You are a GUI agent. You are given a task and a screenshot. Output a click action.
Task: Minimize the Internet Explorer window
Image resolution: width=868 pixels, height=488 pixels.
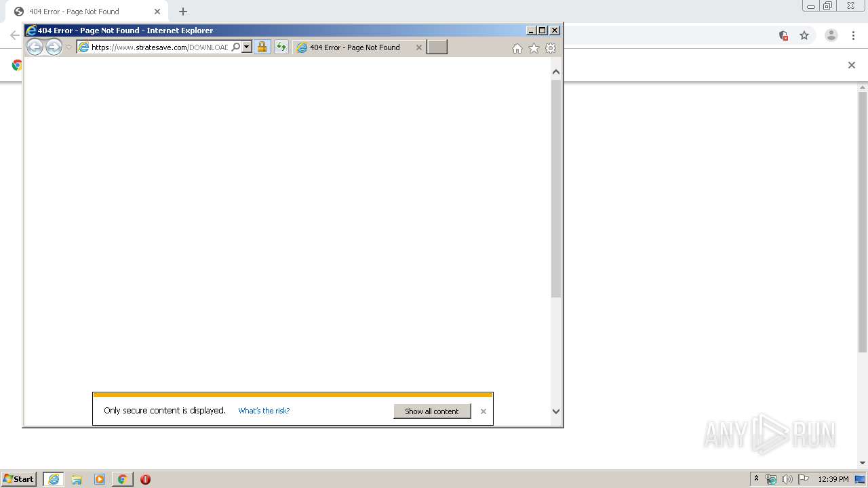pos(531,30)
